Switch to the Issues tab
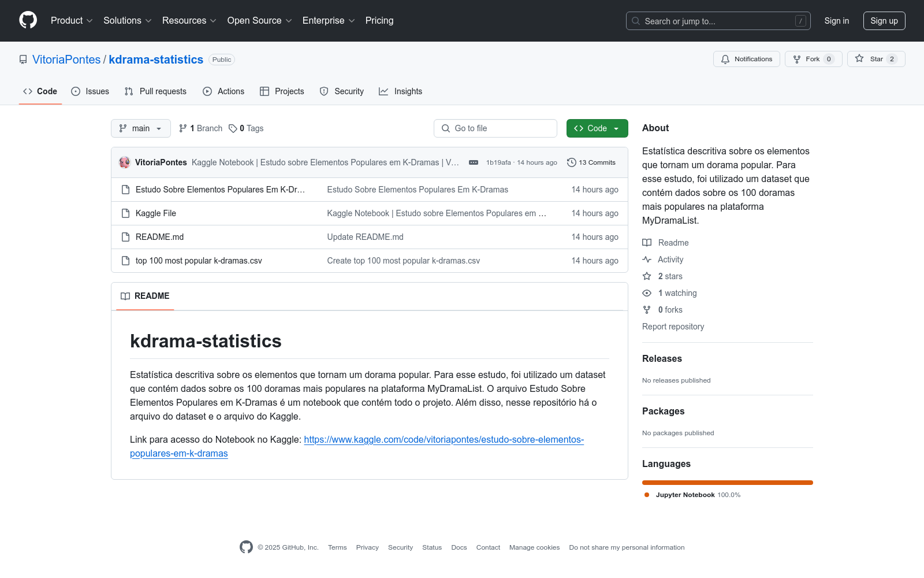The height and width of the screenshot is (578, 924). pos(90,91)
